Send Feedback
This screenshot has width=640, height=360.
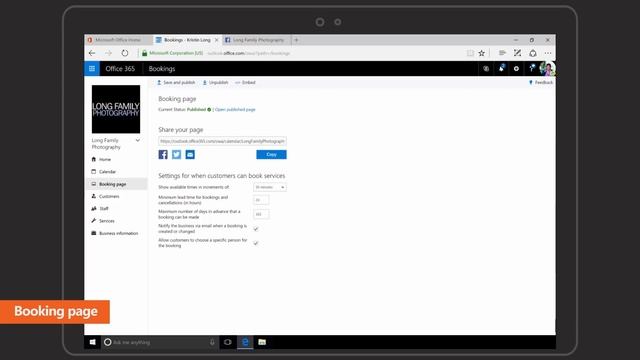pyautogui.click(x=541, y=82)
